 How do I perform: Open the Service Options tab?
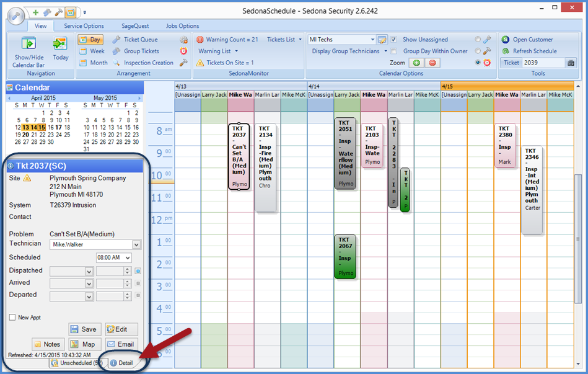(x=84, y=26)
